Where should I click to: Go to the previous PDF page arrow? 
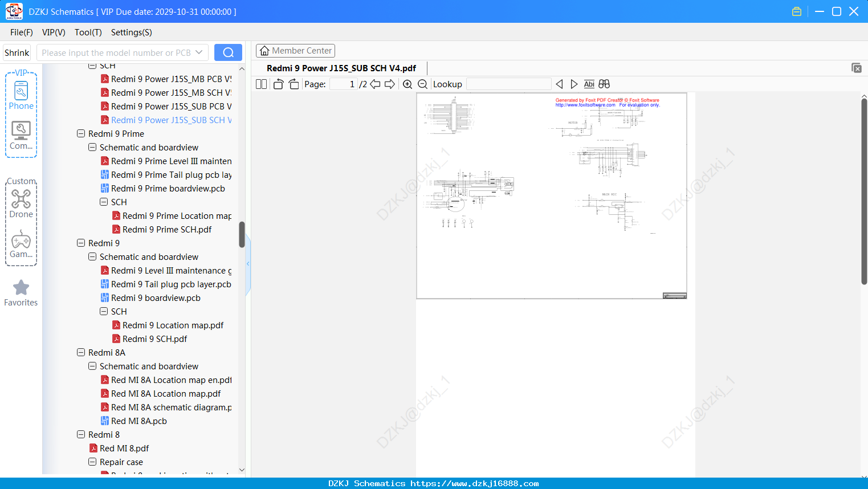point(375,84)
